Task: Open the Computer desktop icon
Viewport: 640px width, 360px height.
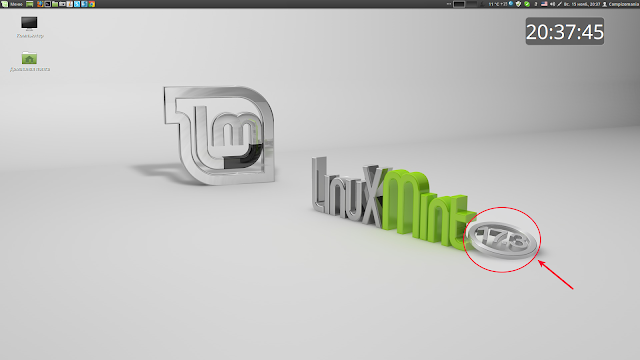Action: [x=29, y=27]
